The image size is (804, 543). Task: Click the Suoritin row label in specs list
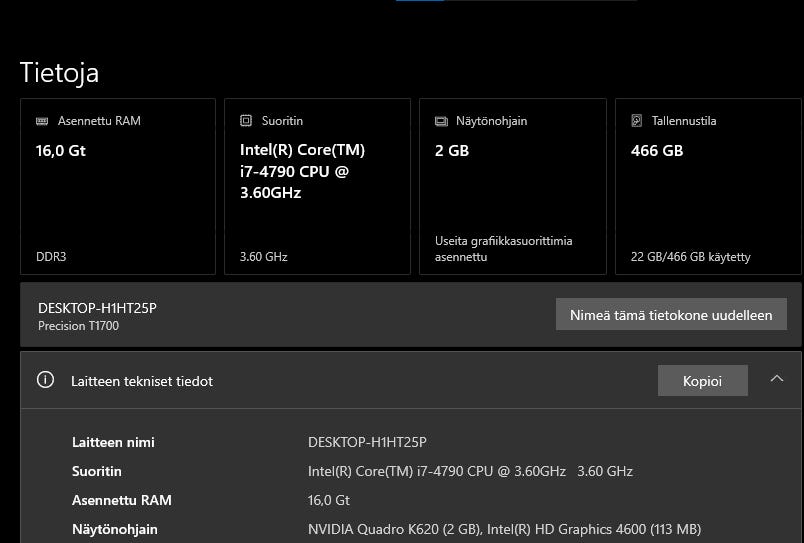click(x=96, y=471)
